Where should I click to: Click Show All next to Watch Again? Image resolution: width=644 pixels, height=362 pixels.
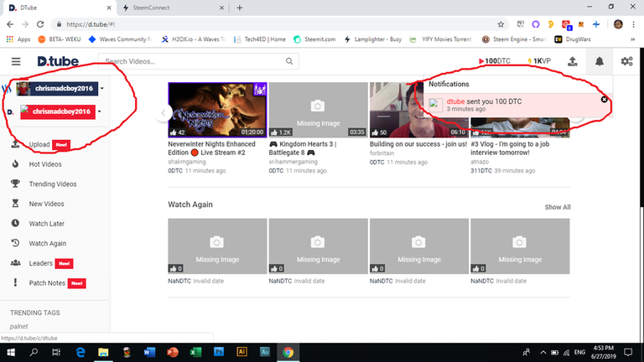(x=557, y=207)
